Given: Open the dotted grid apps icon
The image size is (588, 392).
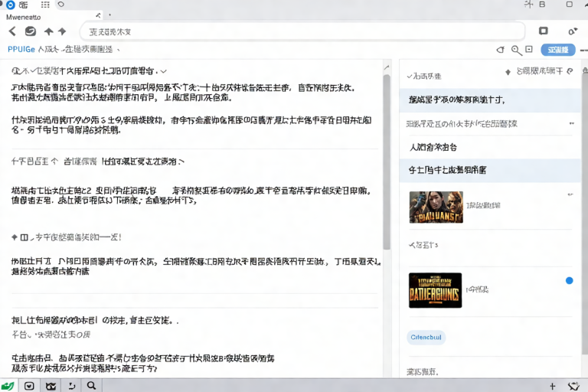Looking at the screenshot, I should pyautogui.click(x=45, y=5).
